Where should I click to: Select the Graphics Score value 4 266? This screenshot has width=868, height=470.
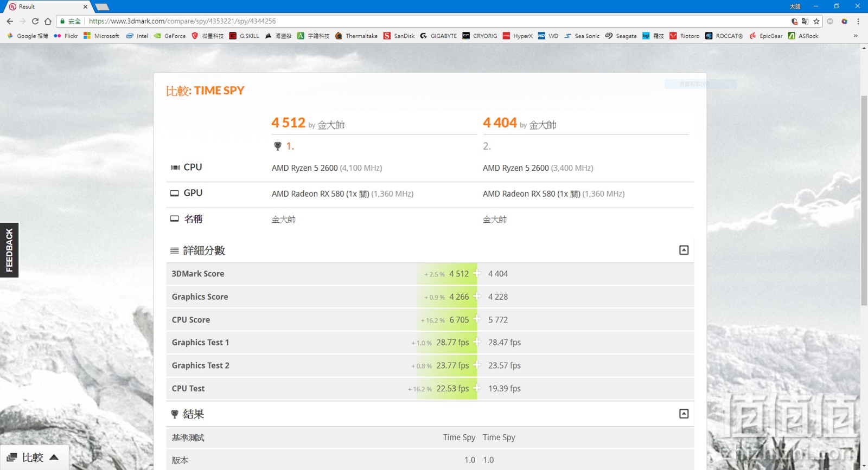(459, 297)
